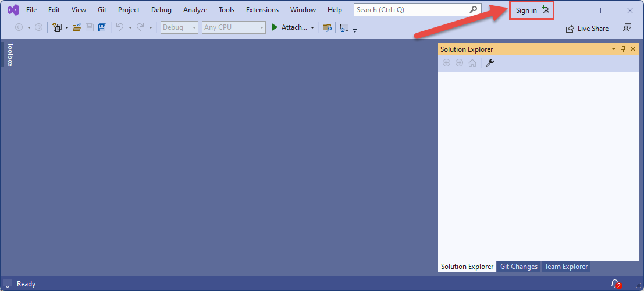The image size is (644, 291).
Task: Open the toolbar overflow options arrow
Action: click(355, 30)
